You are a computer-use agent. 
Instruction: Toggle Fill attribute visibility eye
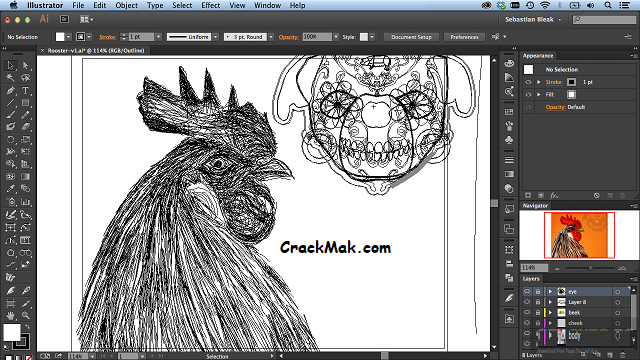coord(529,94)
